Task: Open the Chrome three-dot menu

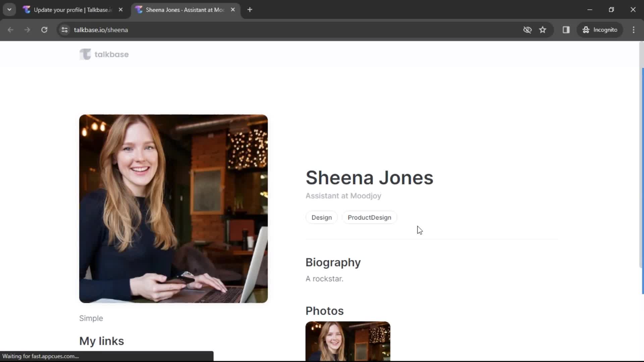Action: pyautogui.click(x=634, y=30)
